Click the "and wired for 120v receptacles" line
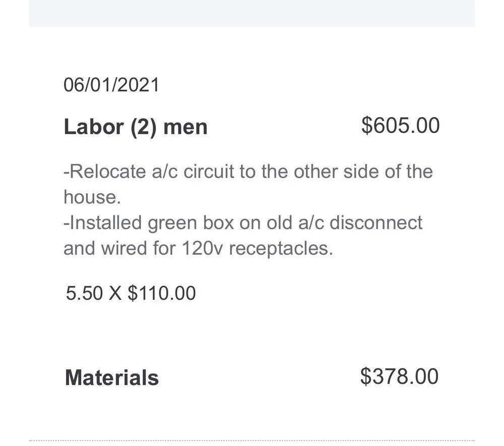This screenshot has width=504, height=446. tap(198, 248)
